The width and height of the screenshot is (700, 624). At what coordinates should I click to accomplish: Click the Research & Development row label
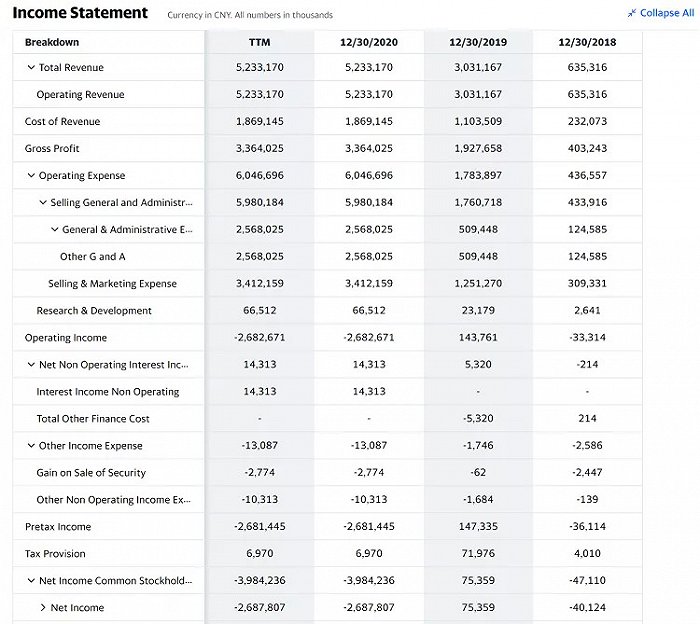coord(94,311)
